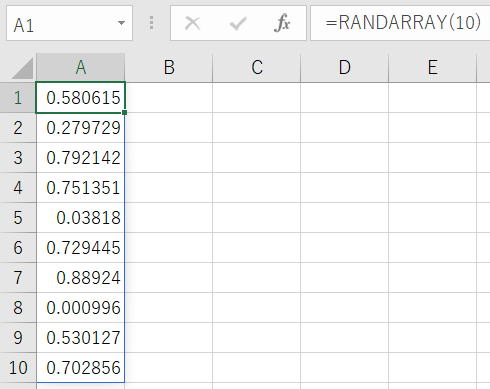Image resolution: width=490 pixels, height=389 pixels.
Task: Select row 2 header
Action: tap(18, 128)
